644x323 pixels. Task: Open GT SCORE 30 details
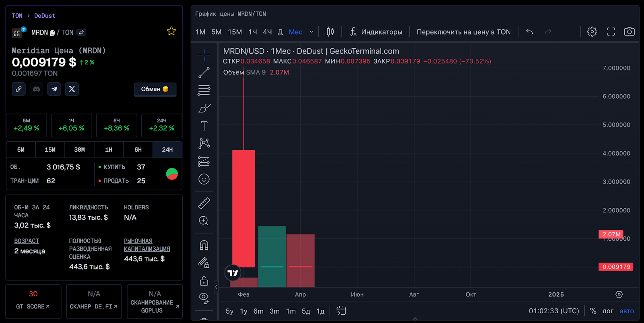(33, 302)
